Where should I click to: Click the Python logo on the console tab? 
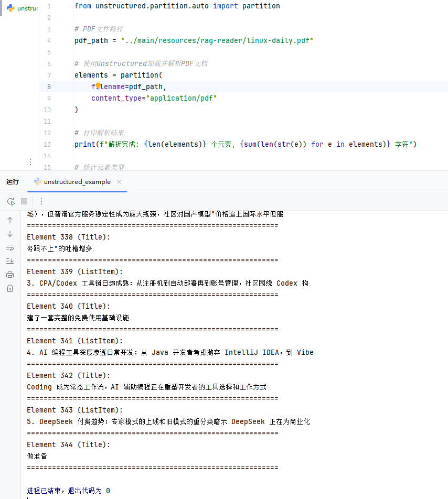(37, 182)
